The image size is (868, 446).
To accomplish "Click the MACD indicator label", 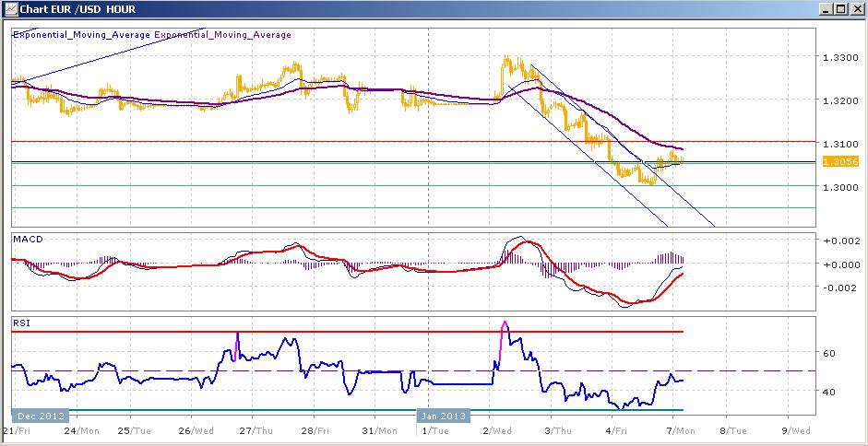I will pyautogui.click(x=26, y=239).
